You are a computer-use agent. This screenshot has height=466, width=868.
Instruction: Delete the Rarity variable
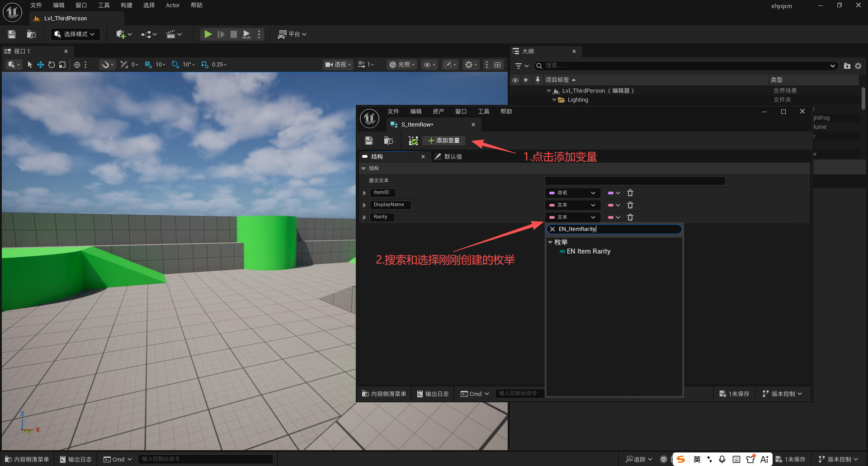coord(630,217)
